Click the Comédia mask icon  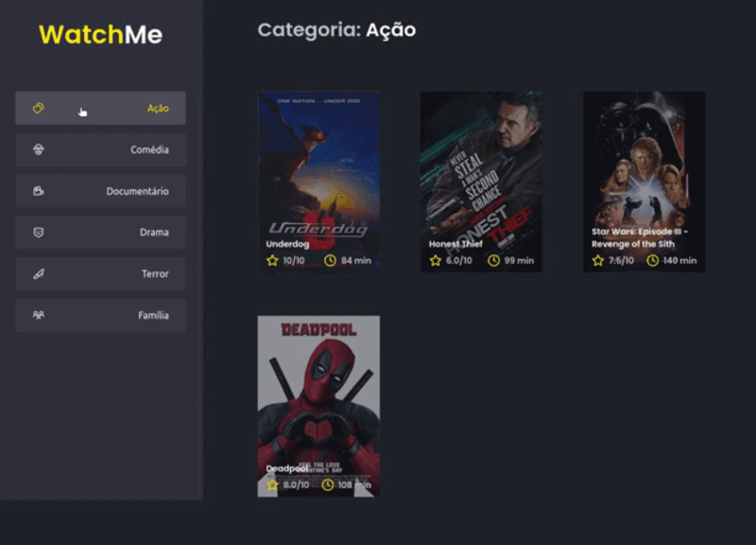pyautogui.click(x=39, y=149)
